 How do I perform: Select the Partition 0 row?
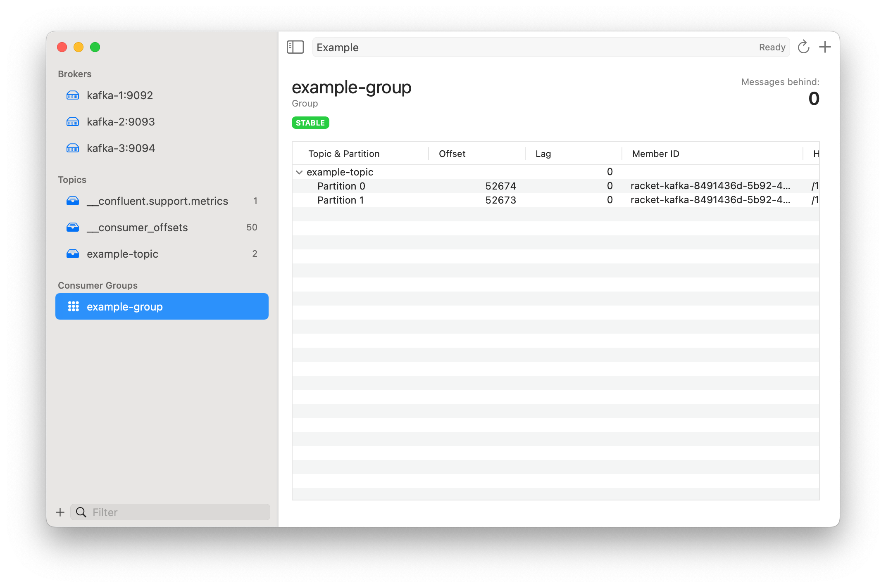pyautogui.click(x=556, y=186)
